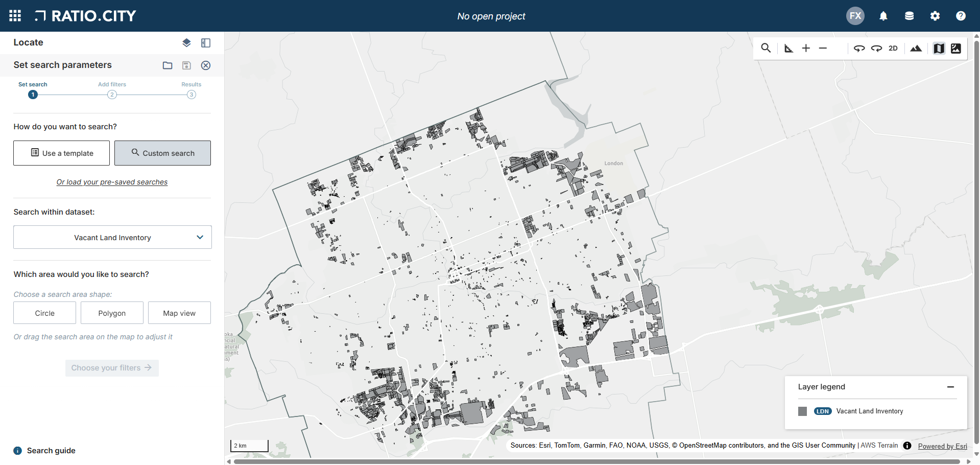The height and width of the screenshot is (465, 980).
Task: Switch the basemap to satellite imagery
Action: (956, 48)
